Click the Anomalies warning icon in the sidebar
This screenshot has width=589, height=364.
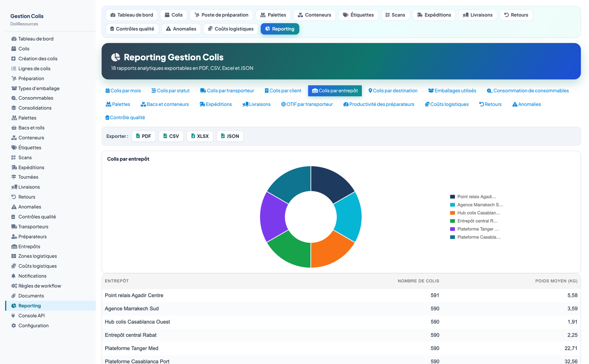pos(14,207)
